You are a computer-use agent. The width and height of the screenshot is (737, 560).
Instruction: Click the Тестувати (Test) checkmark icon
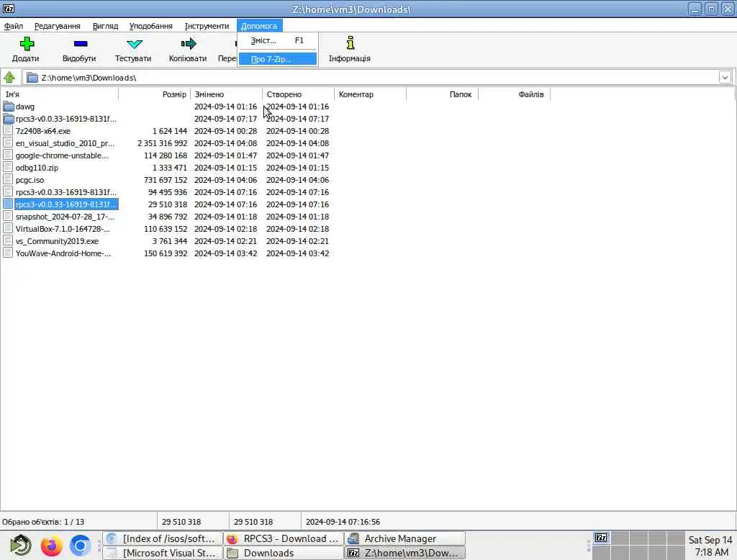coord(135,44)
